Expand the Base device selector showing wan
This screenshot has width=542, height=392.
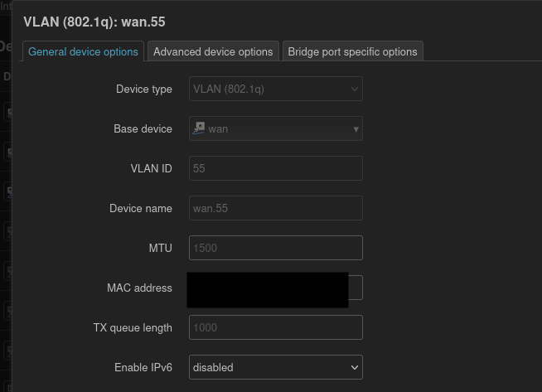click(x=275, y=128)
